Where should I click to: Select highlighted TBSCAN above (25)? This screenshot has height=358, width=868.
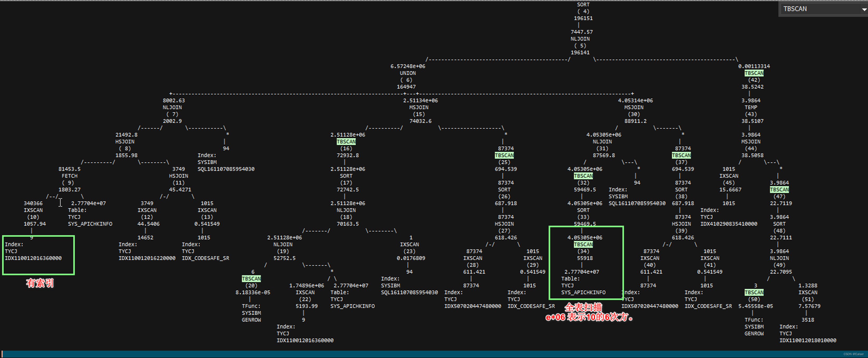[504, 155]
